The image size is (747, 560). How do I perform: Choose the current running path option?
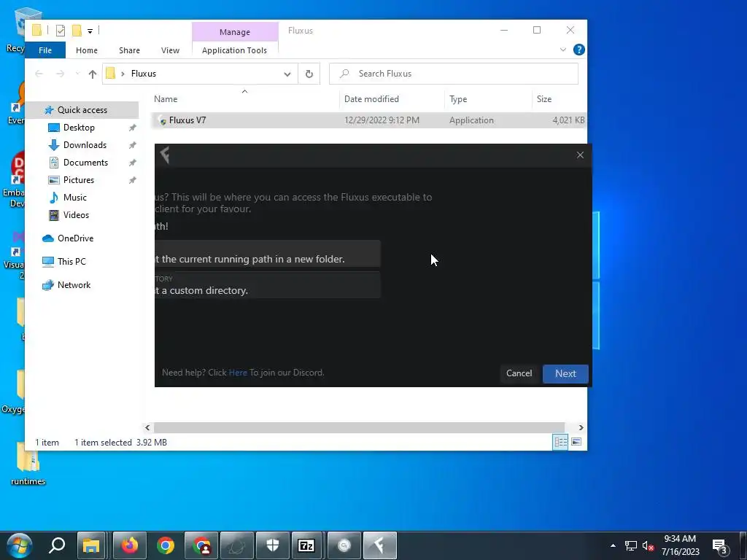pyautogui.click(x=267, y=254)
